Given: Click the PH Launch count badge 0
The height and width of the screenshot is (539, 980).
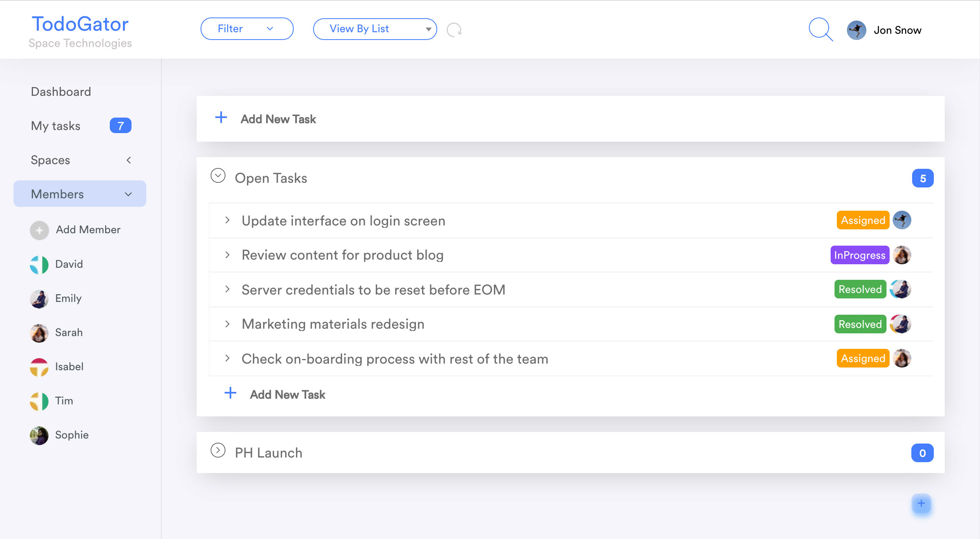Looking at the screenshot, I should click(x=923, y=453).
